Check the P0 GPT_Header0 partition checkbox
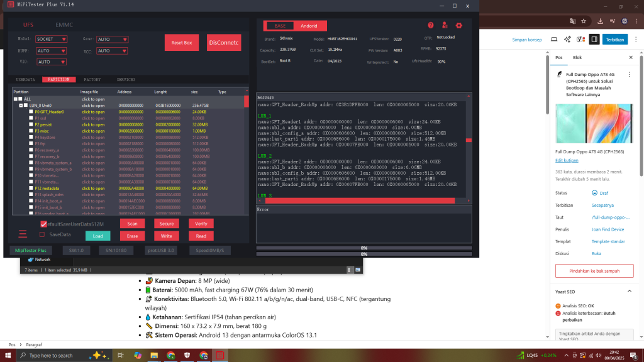 pyautogui.click(x=31, y=111)
